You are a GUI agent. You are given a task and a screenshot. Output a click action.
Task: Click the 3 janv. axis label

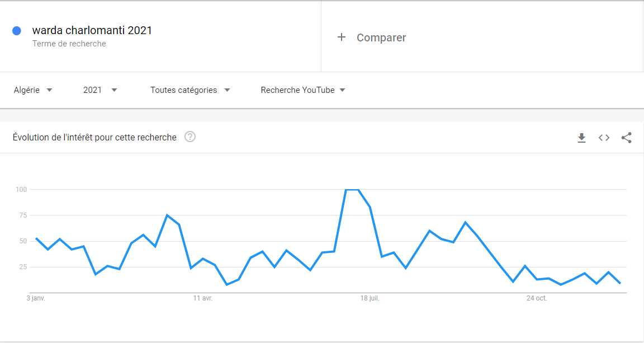click(36, 298)
